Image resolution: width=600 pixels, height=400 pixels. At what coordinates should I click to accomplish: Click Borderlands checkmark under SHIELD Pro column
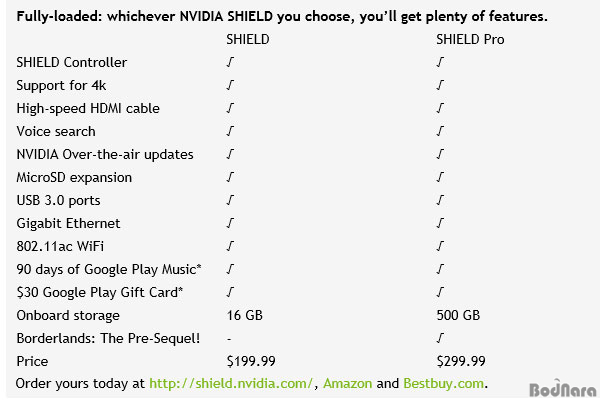point(440,338)
